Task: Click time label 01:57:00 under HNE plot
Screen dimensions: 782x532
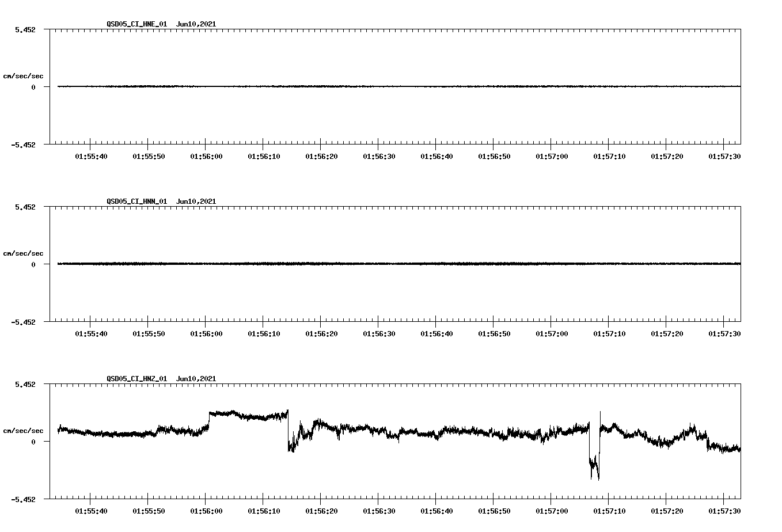Action: tap(552, 157)
